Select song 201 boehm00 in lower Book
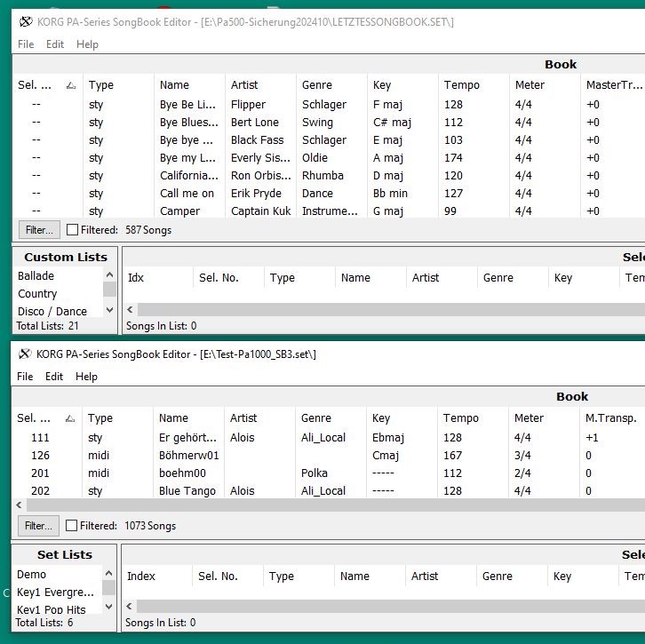This screenshot has width=645, height=644. click(329, 473)
